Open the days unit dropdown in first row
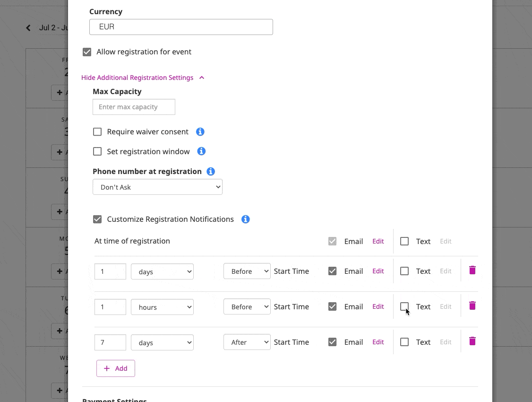532x402 pixels. 162,271
